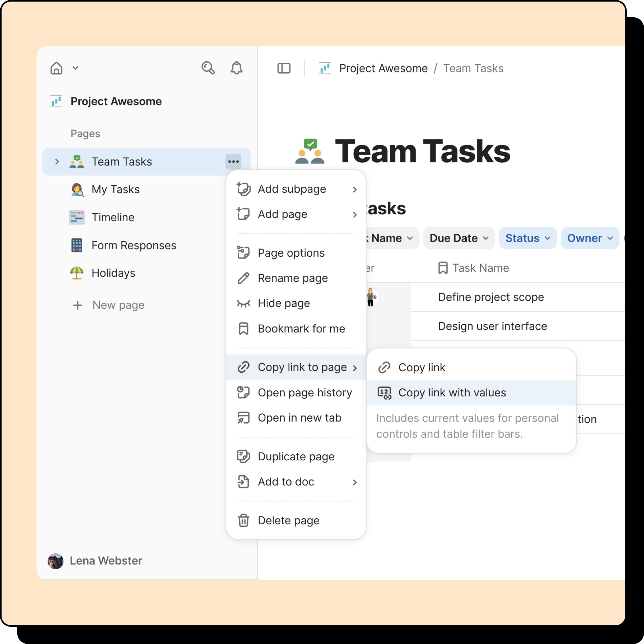Choose Delete page from menu
Screen dimensions: 644x644
(288, 520)
